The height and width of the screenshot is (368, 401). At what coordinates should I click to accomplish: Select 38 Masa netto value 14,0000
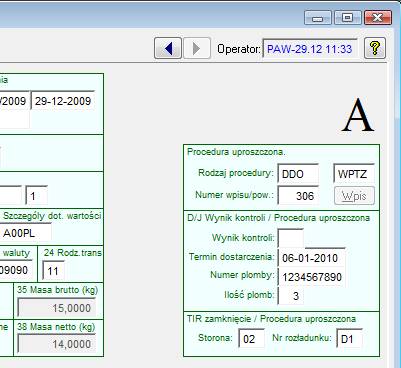[57, 344]
